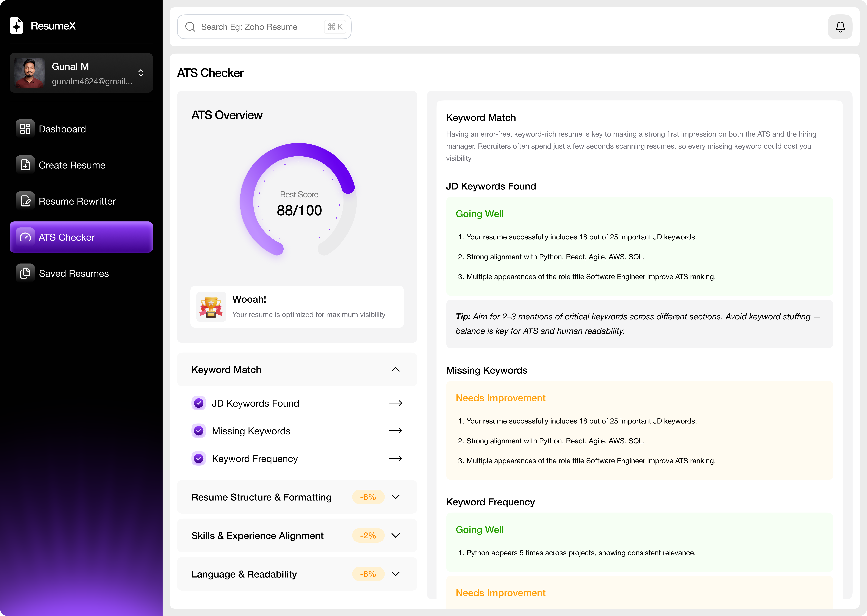Image resolution: width=867 pixels, height=616 pixels.
Task: Open the Gunal M account switcher
Action: (141, 73)
